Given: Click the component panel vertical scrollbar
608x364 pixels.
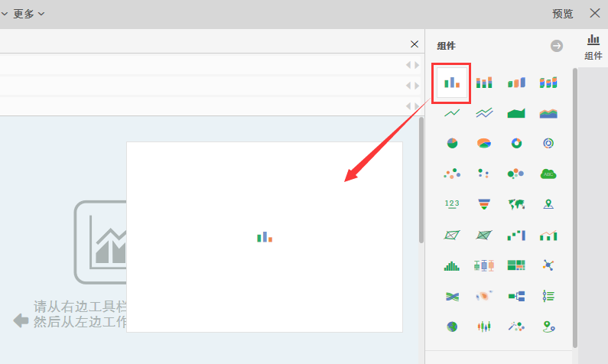Looking at the screenshot, I should [574, 191].
